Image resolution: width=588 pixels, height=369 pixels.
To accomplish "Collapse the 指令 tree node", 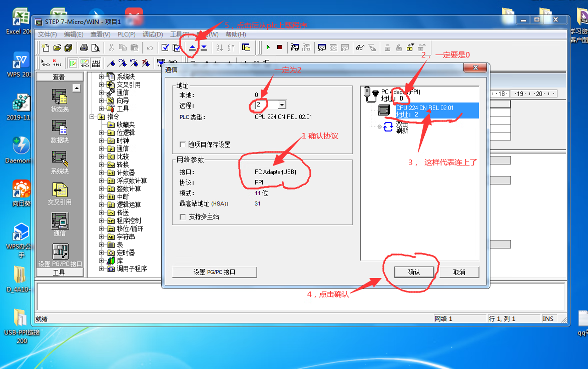I will (93, 116).
